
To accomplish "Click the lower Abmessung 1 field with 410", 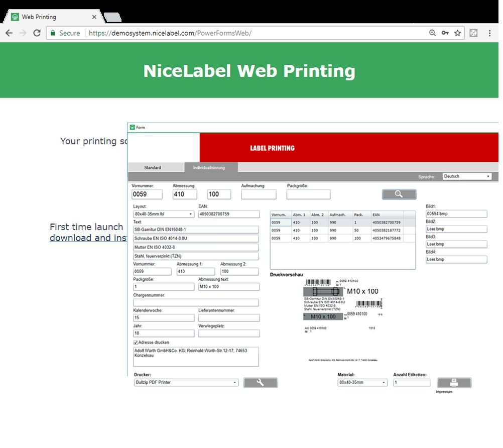I will (196, 272).
